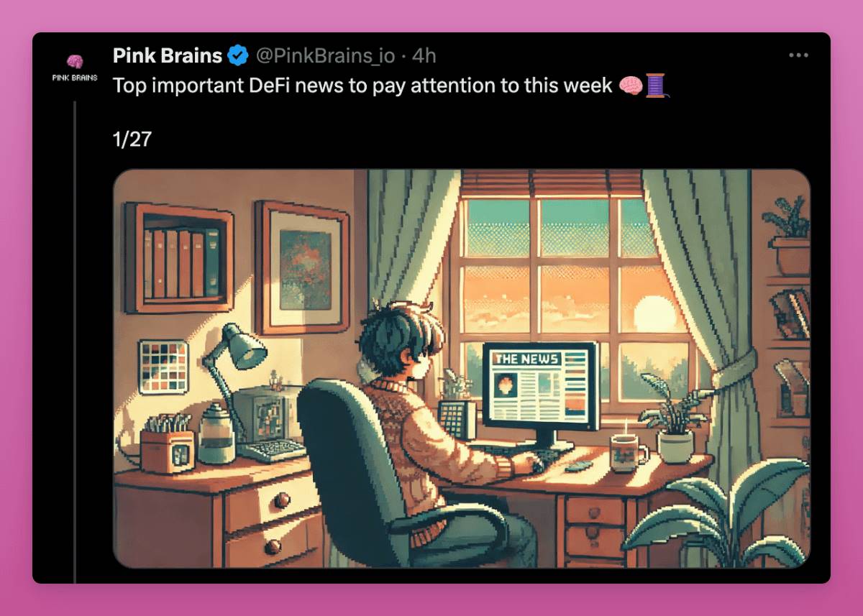The height and width of the screenshot is (616, 863).
Task: Click the 1/27 thread counter text
Action: pyautogui.click(x=132, y=139)
